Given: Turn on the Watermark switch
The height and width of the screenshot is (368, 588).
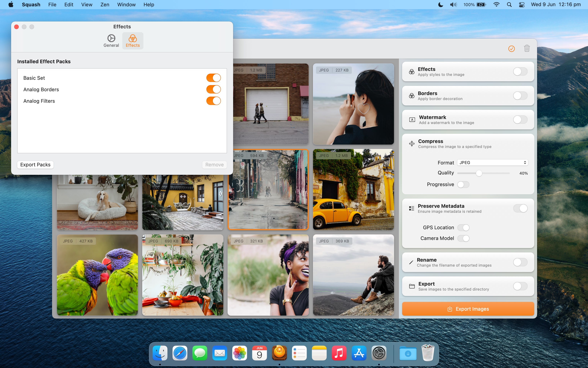Looking at the screenshot, I should [x=520, y=119].
